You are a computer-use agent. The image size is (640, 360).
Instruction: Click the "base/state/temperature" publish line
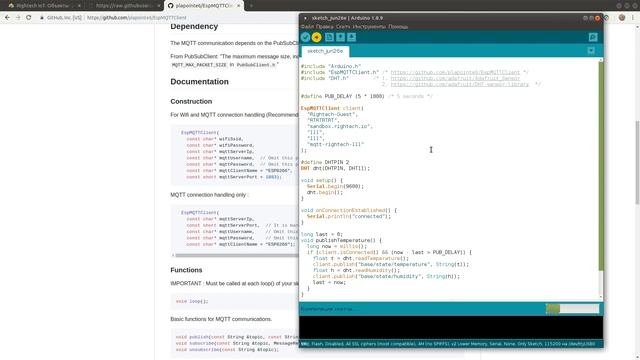(391, 264)
